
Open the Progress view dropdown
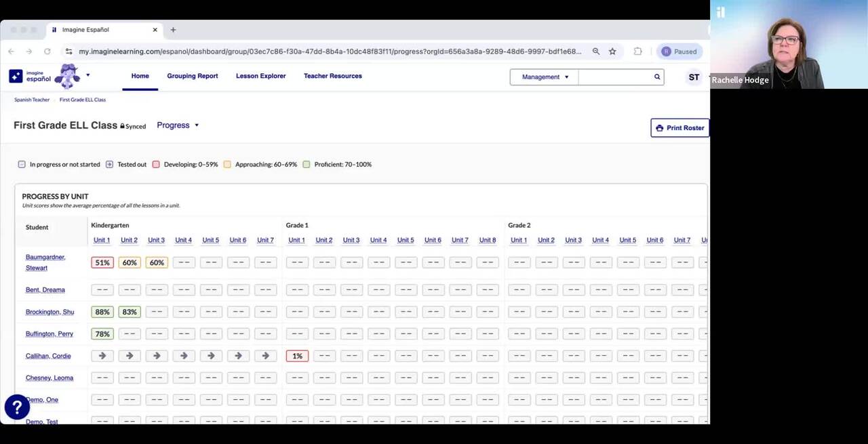(x=178, y=125)
